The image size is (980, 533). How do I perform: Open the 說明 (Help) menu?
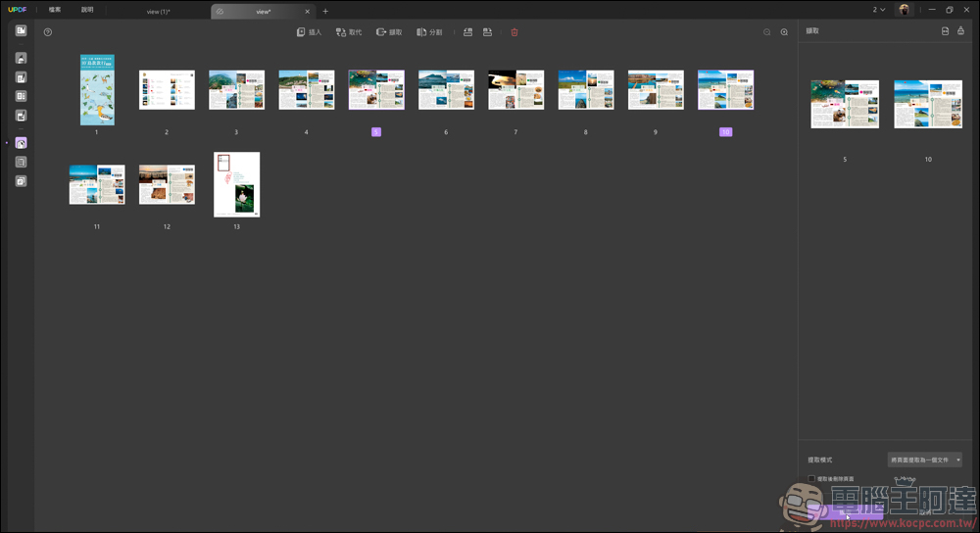pos(87,10)
